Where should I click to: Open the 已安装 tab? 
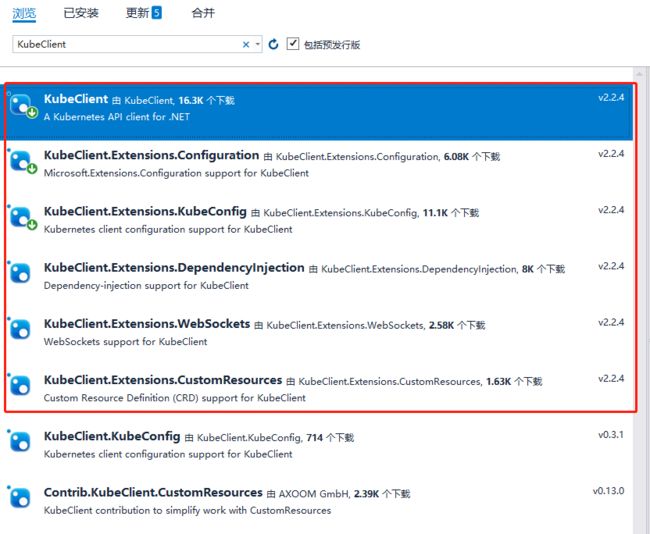(81, 13)
